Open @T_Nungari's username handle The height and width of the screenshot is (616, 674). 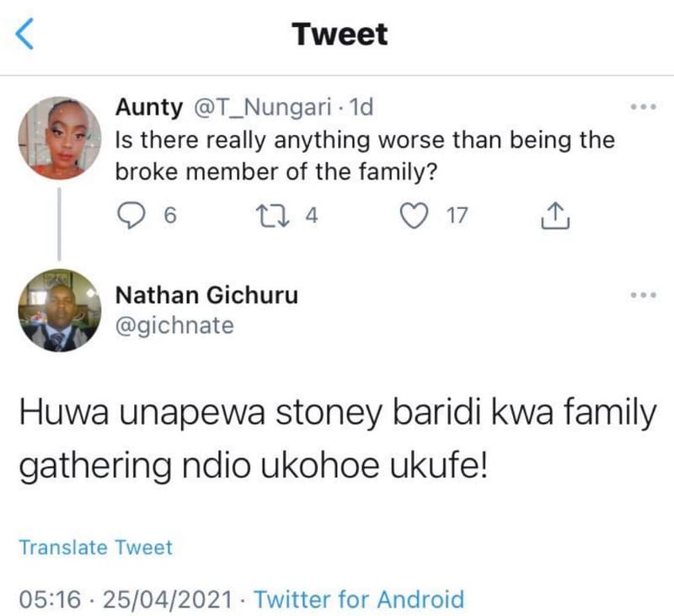pyautogui.click(x=262, y=106)
